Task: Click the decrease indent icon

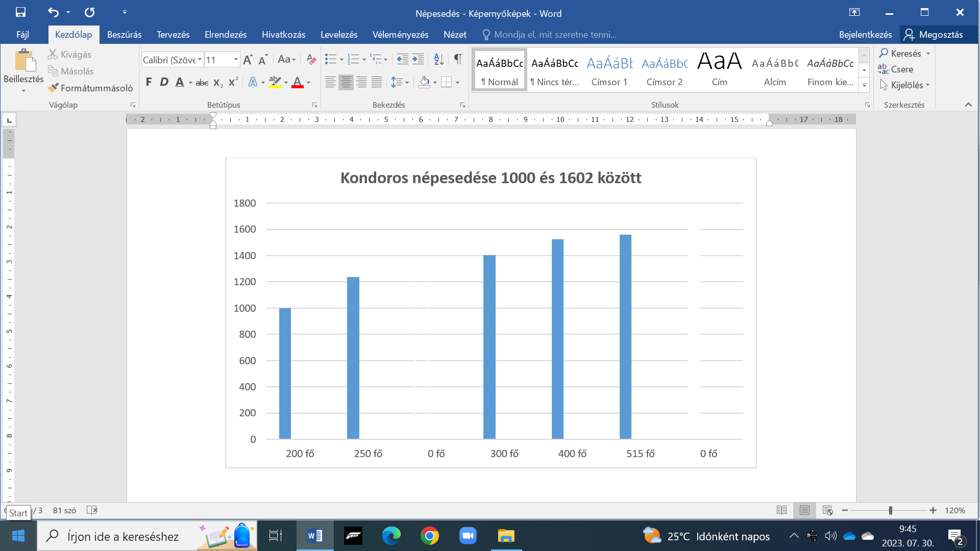Action: click(x=402, y=59)
